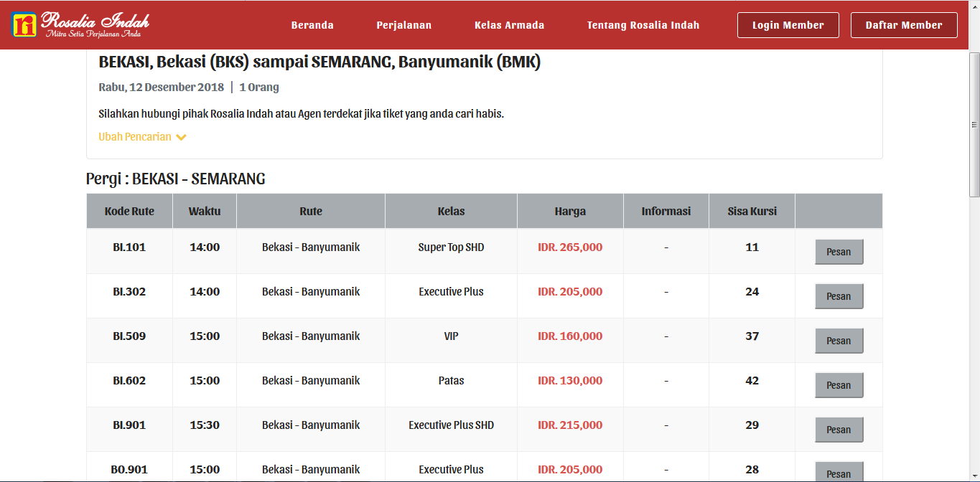Click the Login Member button
Screen dimensions: 980x482
pos(788,24)
